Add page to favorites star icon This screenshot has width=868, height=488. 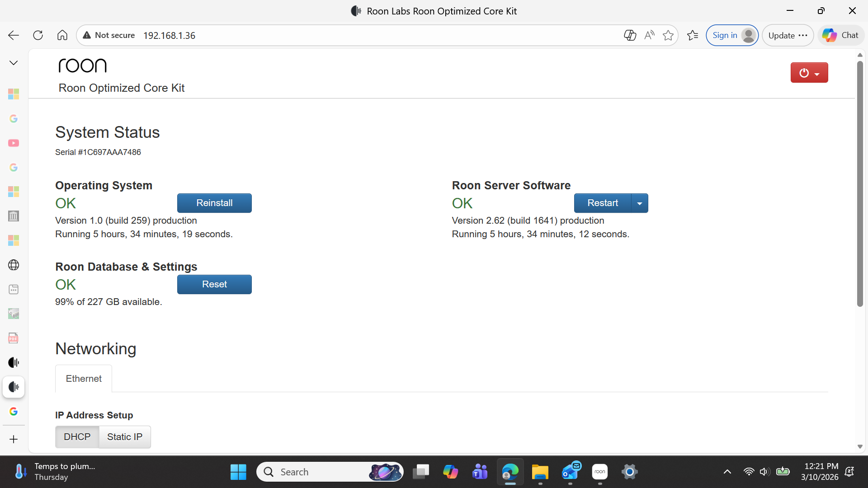(x=668, y=35)
